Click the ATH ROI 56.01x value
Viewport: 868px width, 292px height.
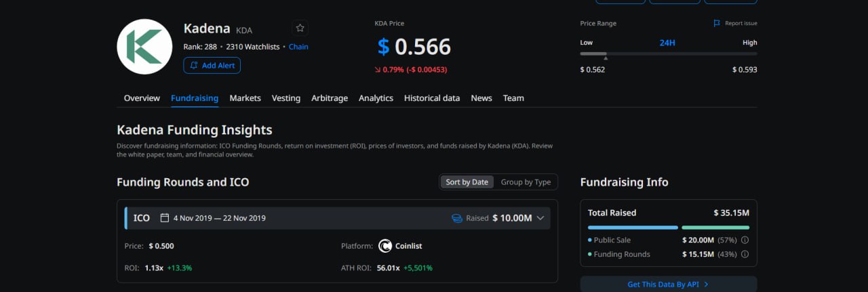[389, 268]
